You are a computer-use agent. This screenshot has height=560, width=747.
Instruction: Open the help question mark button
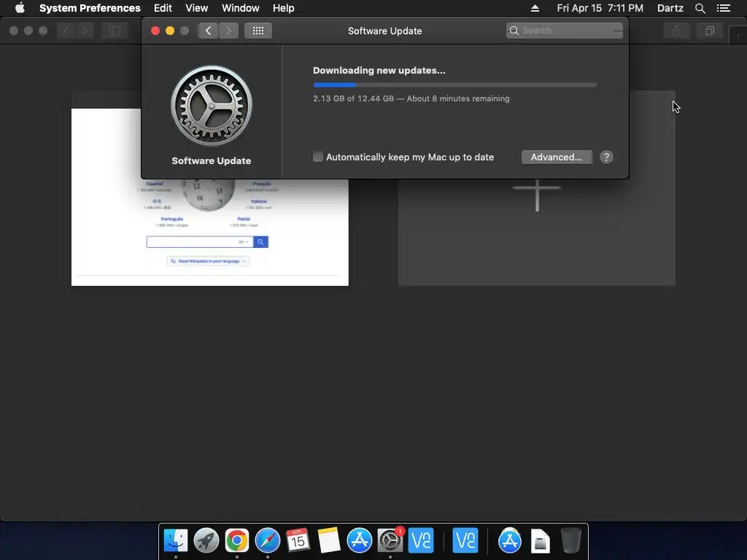606,157
